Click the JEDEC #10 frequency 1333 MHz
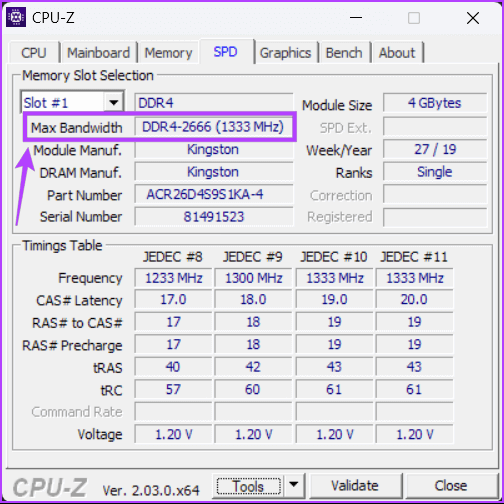This screenshot has width=504, height=504. click(335, 278)
